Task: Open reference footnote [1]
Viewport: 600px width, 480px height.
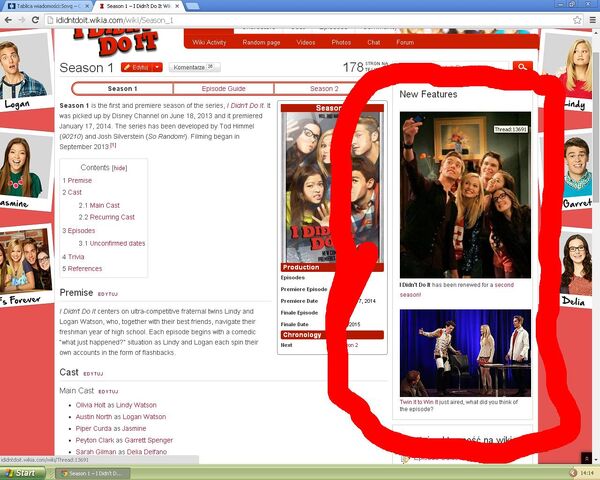Action: (x=113, y=145)
